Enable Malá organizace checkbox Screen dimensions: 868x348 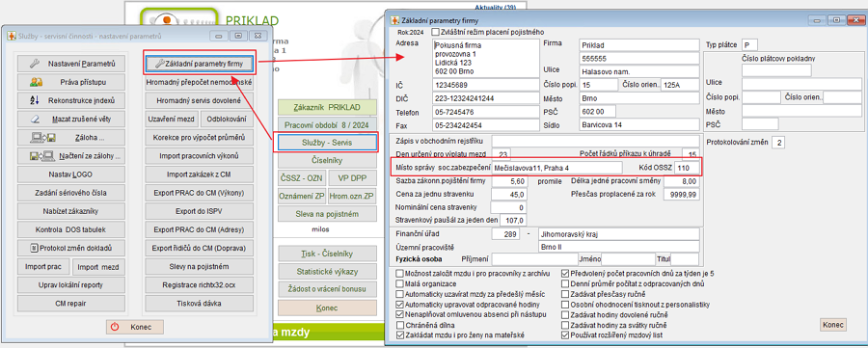point(400,283)
